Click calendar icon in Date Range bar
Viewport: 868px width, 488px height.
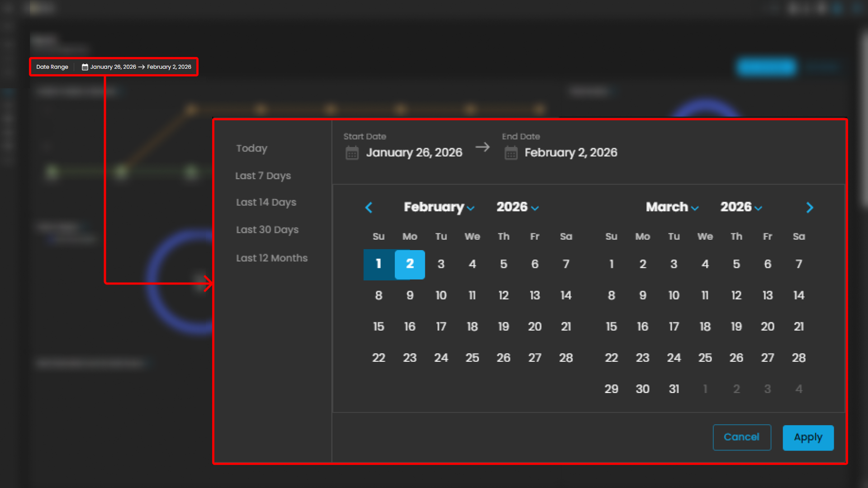click(85, 67)
